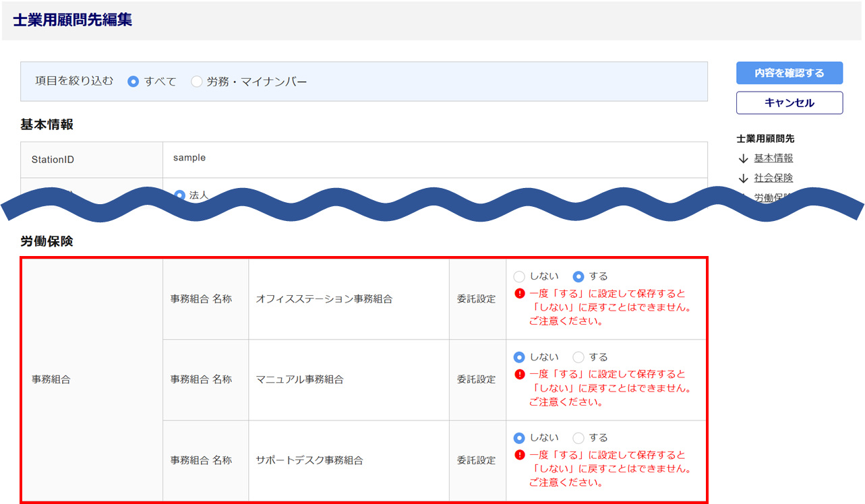The width and height of the screenshot is (865, 504).
Task: Set サポートデスク事務組合 委託設定 to する
Action: point(578,438)
